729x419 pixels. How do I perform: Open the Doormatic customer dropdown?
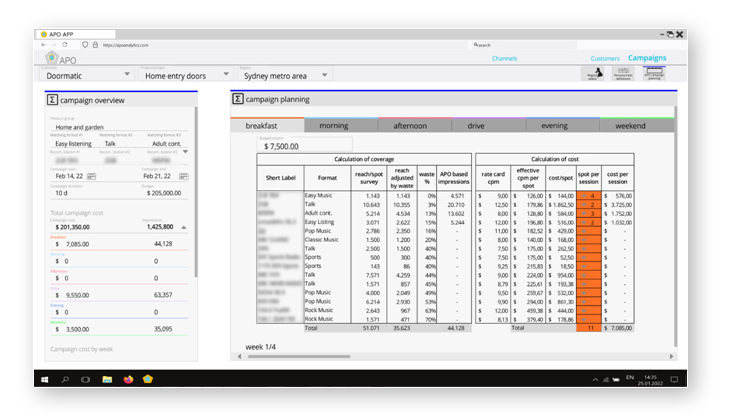126,75
